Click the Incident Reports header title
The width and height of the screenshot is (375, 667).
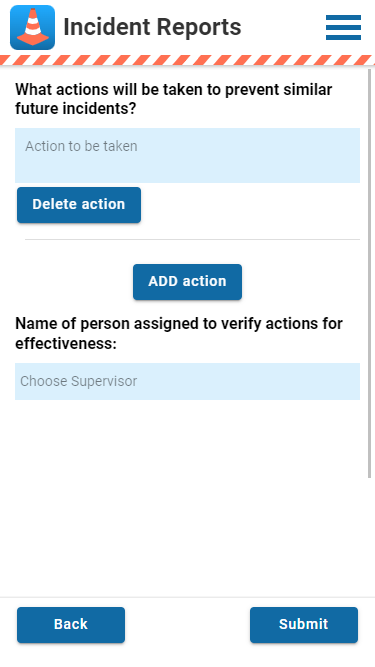pos(152,27)
